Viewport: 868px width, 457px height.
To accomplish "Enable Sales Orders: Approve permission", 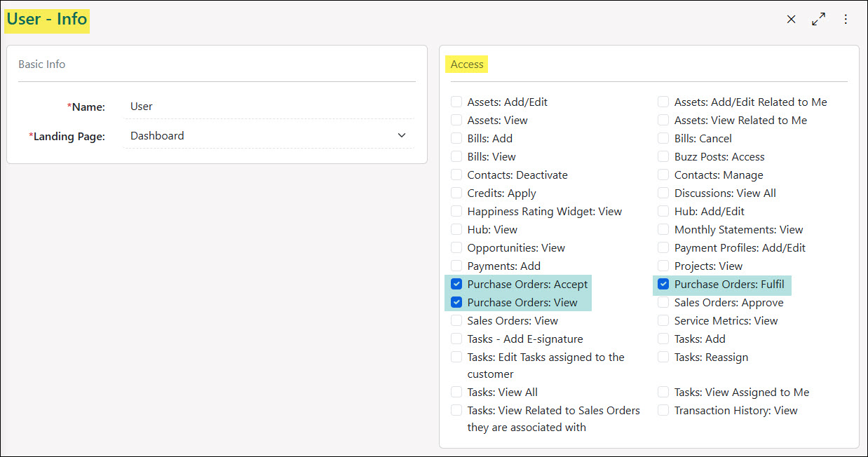I will coord(663,302).
